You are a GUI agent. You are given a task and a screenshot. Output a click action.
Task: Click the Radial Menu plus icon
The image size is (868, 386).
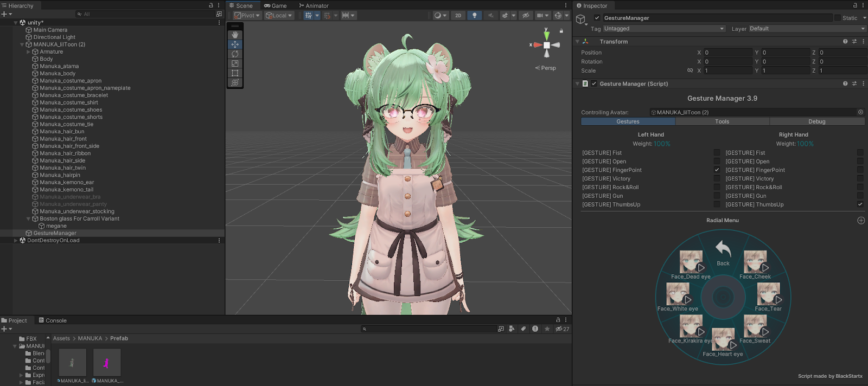pyautogui.click(x=861, y=221)
